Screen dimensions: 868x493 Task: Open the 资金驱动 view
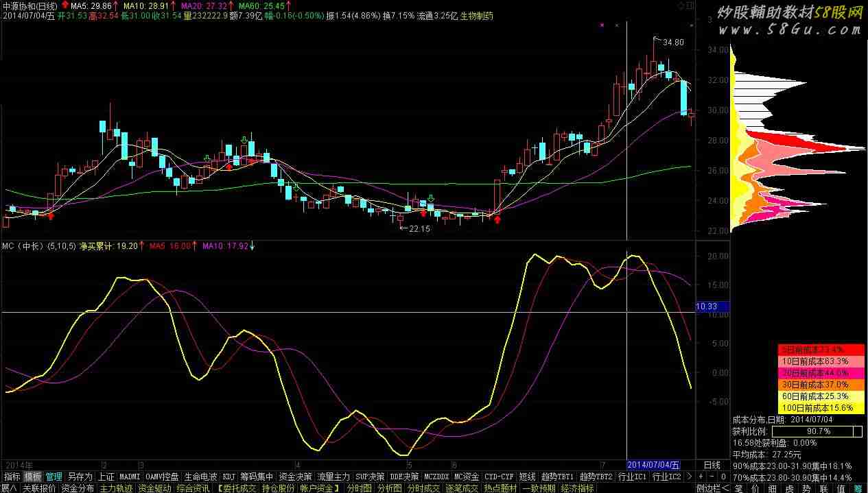point(154,488)
